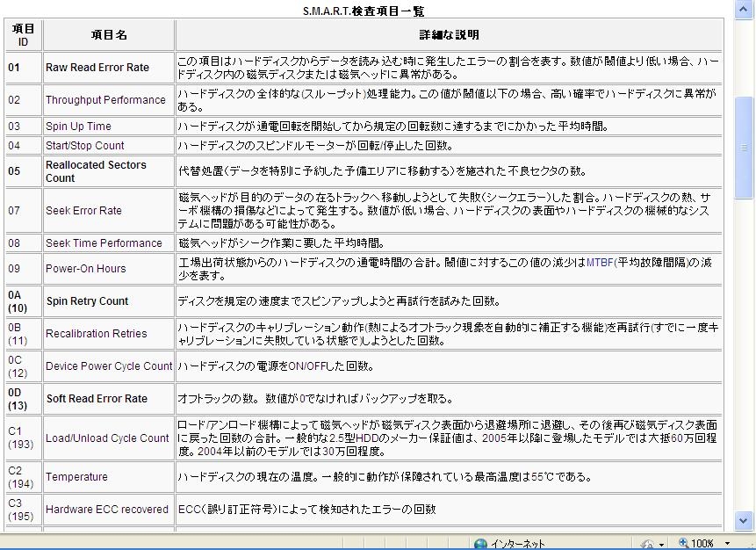Click the ID cell 0A (10)
756x550 pixels.
[23, 301]
